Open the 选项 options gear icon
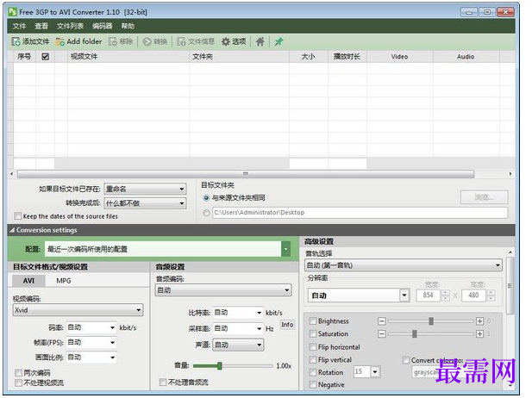 pyautogui.click(x=226, y=41)
